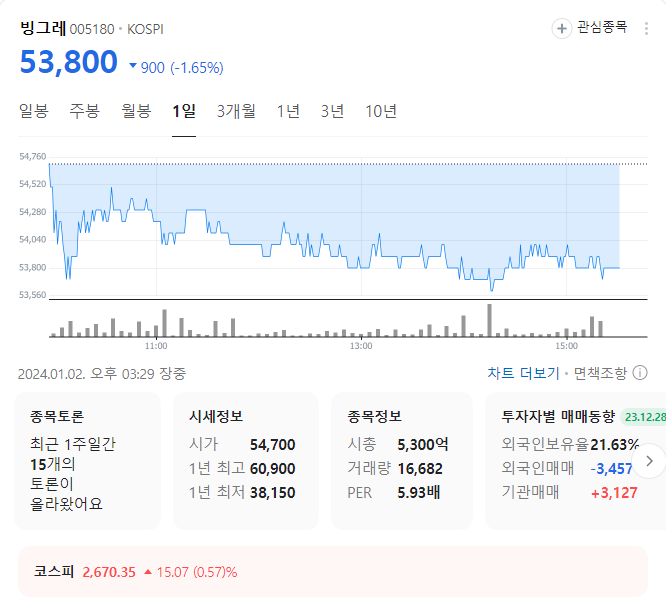Click the 53,560 price axis label
Image resolution: width=666 pixels, height=608 pixels.
click(33, 295)
